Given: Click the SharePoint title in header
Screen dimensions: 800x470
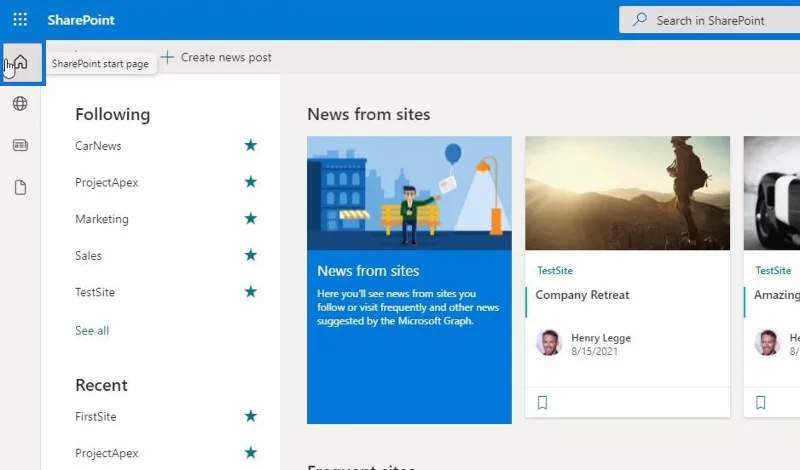Looking at the screenshot, I should click(81, 20).
